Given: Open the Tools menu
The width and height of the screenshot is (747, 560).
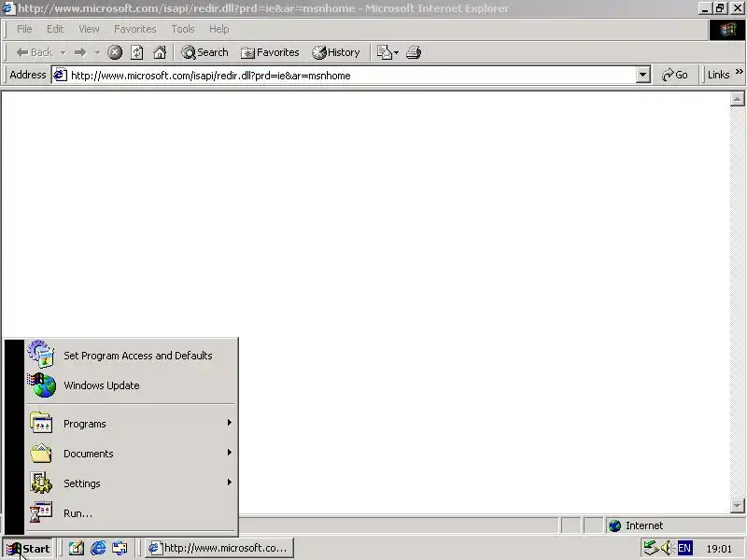Looking at the screenshot, I should click(x=183, y=29).
